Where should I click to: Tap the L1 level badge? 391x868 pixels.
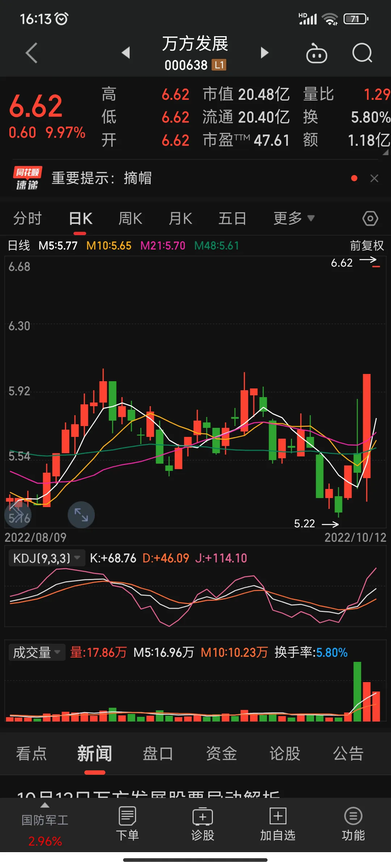point(219,65)
